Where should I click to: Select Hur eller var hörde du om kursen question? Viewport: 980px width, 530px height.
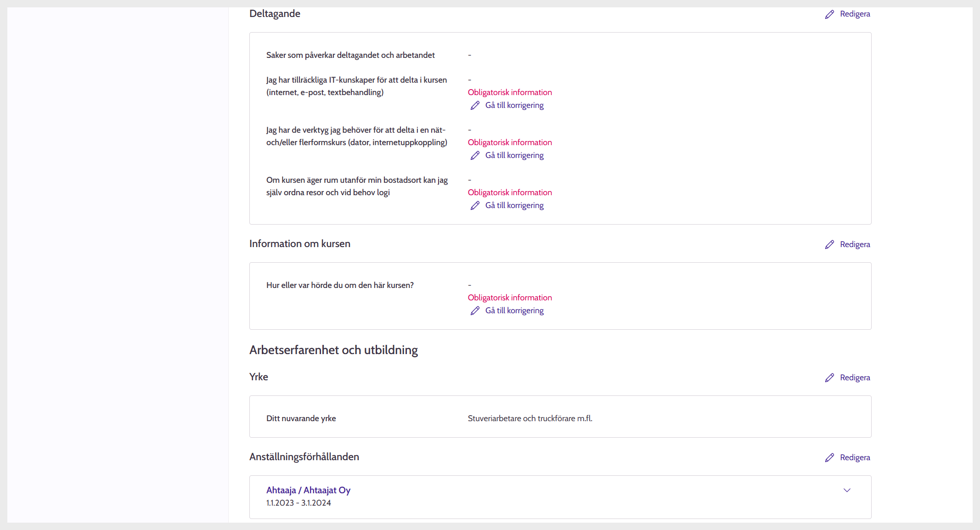click(x=340, y=285)
